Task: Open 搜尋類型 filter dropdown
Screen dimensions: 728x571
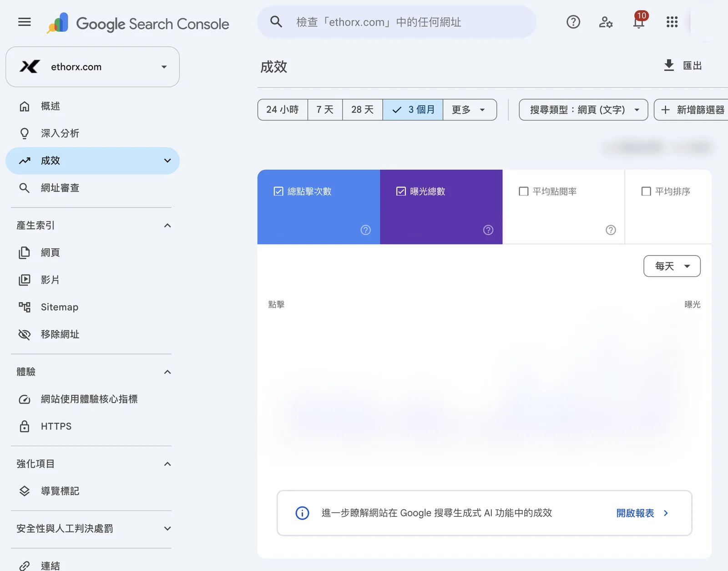Action: coord(583,110)
